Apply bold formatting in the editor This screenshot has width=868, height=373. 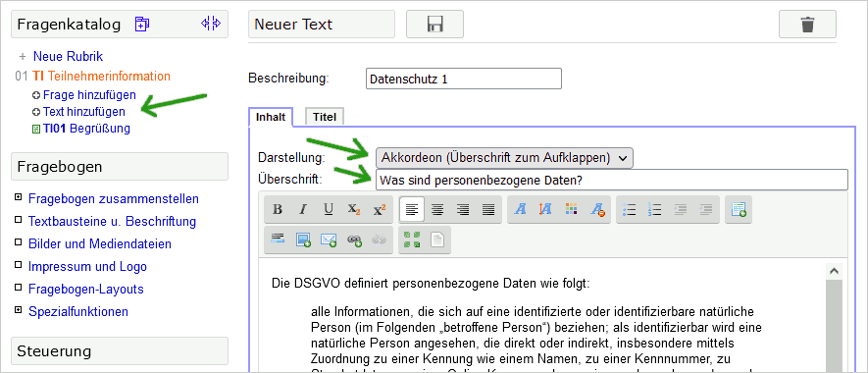[278, 209]
